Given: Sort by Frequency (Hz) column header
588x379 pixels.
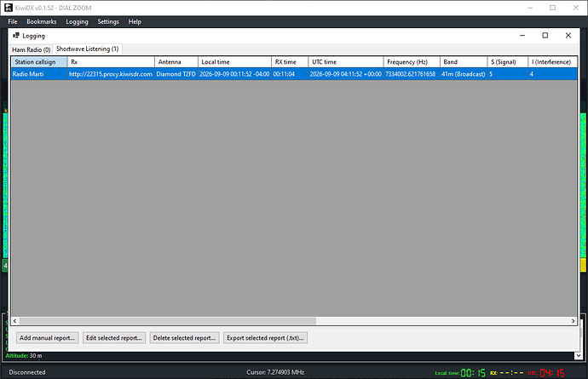Looking at the screenshot, I should point(412,62).
